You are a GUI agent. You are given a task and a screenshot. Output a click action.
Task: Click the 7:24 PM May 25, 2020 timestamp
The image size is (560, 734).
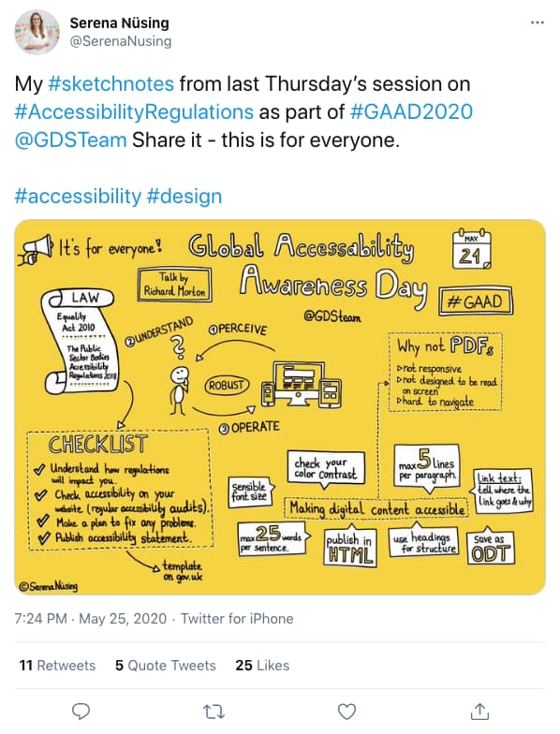[90, 618]
